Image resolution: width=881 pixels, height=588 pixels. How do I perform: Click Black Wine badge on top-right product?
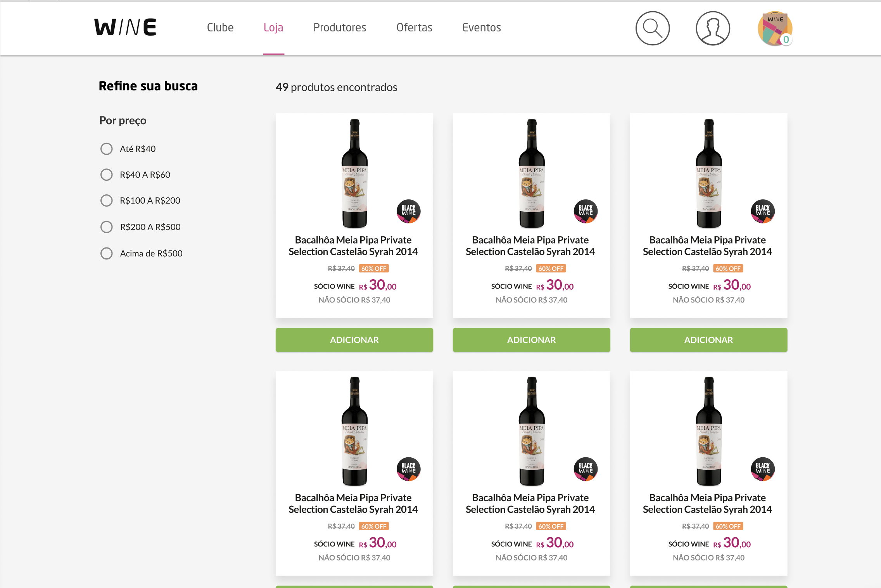tap(763, 211)
